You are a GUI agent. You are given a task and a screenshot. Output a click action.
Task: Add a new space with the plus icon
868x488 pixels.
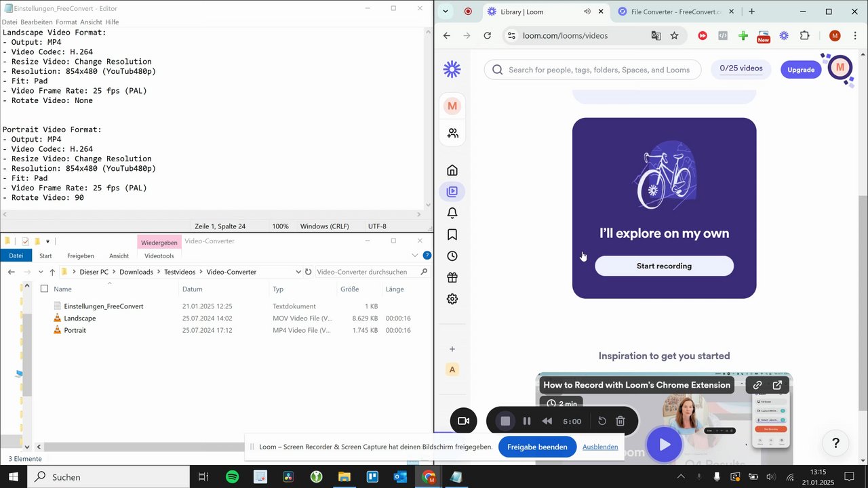(452, 349)
